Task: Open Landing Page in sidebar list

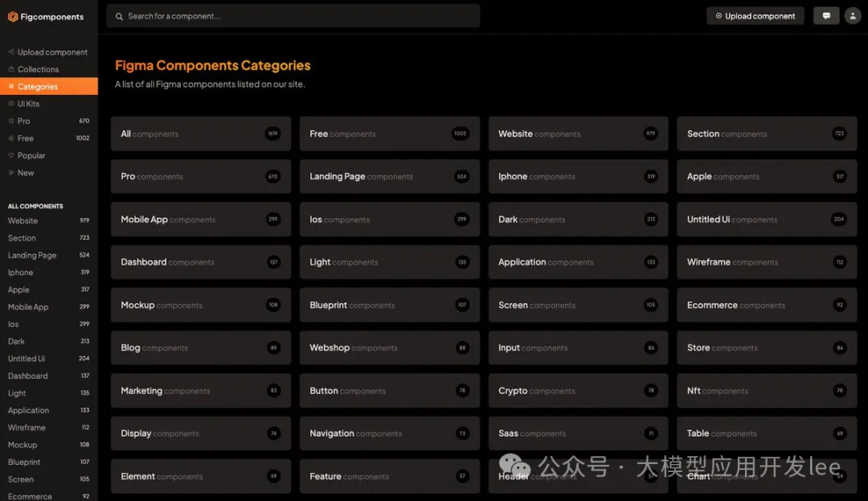Action: click(49, 255)
